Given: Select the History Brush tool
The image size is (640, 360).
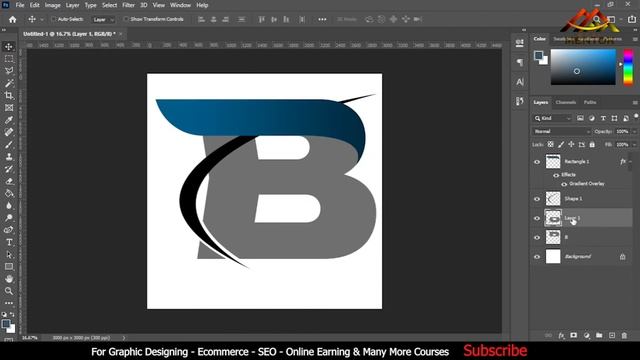Looking at the screenshot, I should point(9,169).
